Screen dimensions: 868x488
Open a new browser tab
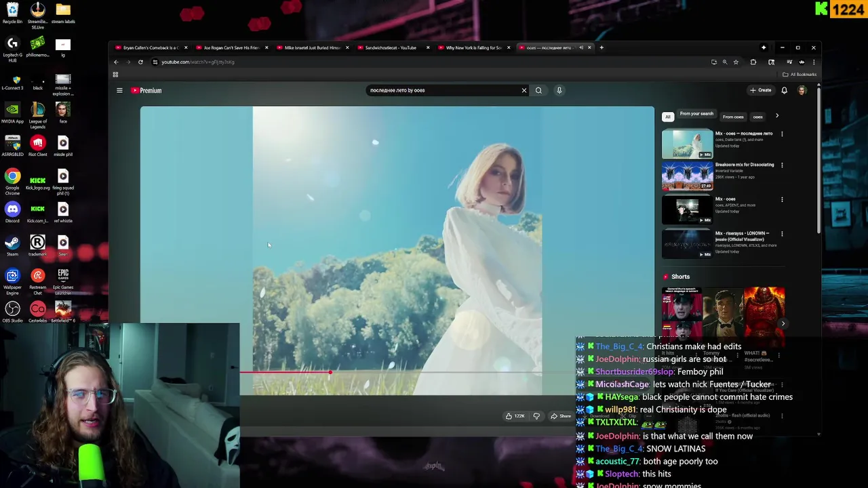(x=601, y=47)
